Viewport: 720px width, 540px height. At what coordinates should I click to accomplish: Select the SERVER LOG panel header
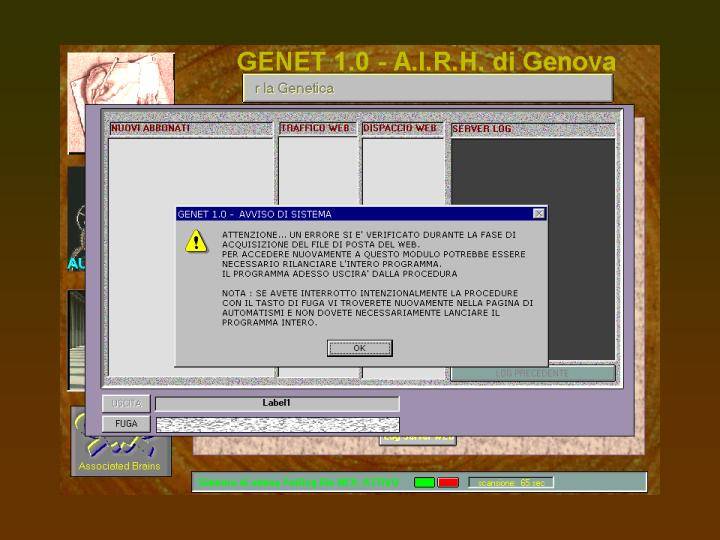coord(533,129)
